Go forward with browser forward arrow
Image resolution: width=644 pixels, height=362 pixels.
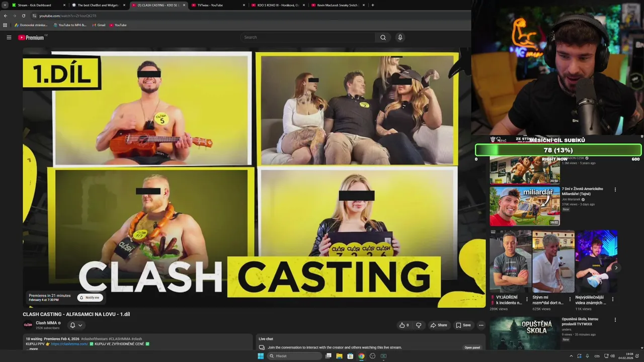pos(14,16)
